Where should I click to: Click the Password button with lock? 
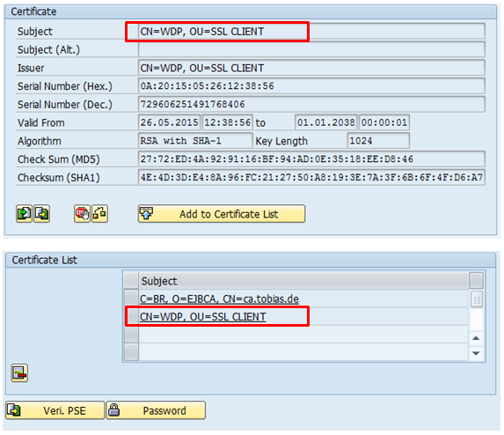point(156,410)
